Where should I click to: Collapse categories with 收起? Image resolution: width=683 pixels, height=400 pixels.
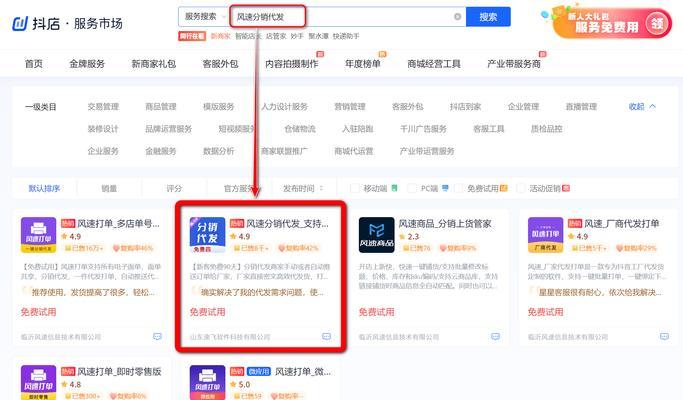point(642,106)
